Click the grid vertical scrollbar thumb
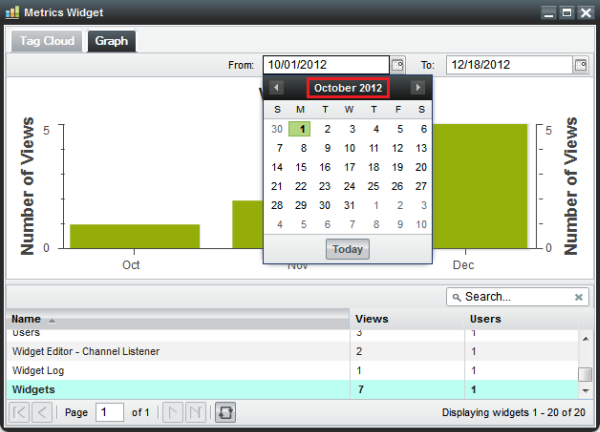Viewport: 600px width, 432px height. [585, 375]
